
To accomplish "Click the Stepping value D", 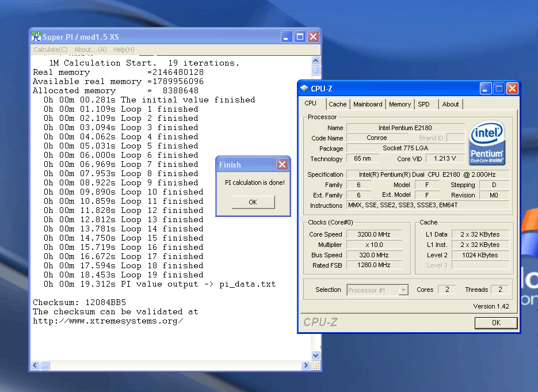I will 494,185.
